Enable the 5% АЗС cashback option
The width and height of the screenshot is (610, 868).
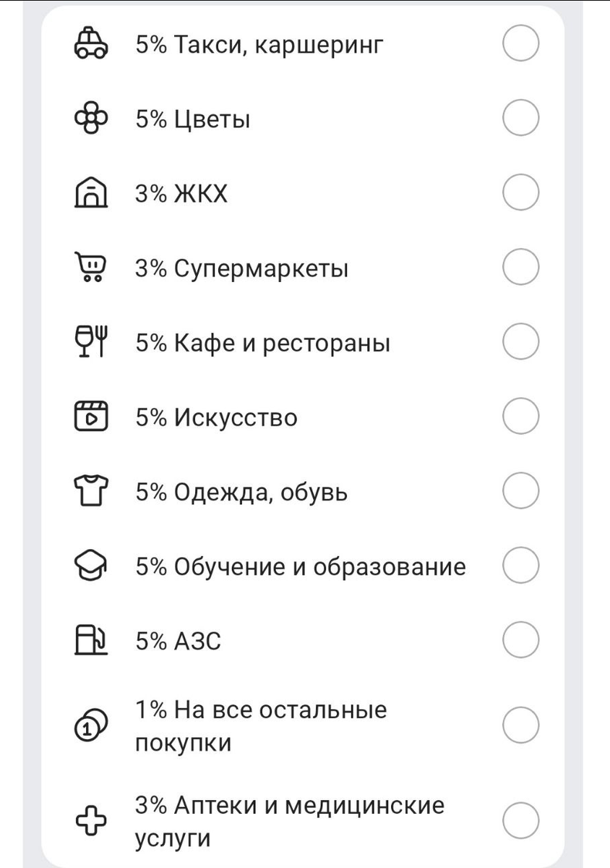(521, 639)
